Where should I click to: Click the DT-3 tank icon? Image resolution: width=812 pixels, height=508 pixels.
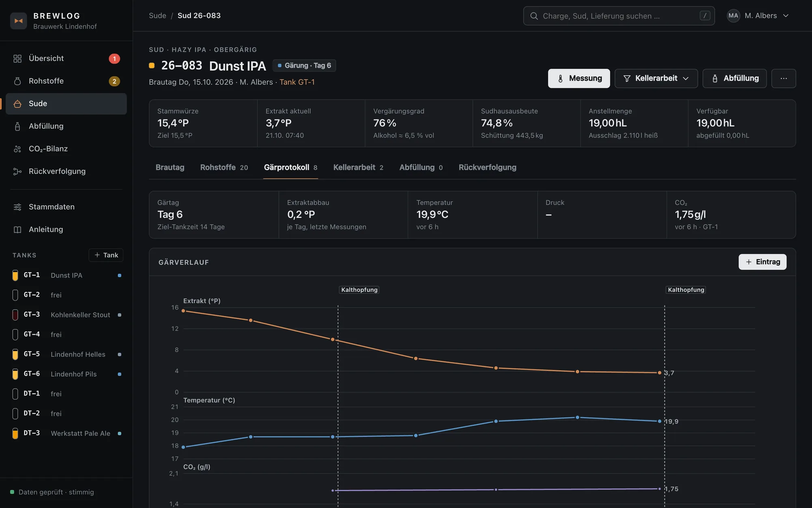coord(15,433)
